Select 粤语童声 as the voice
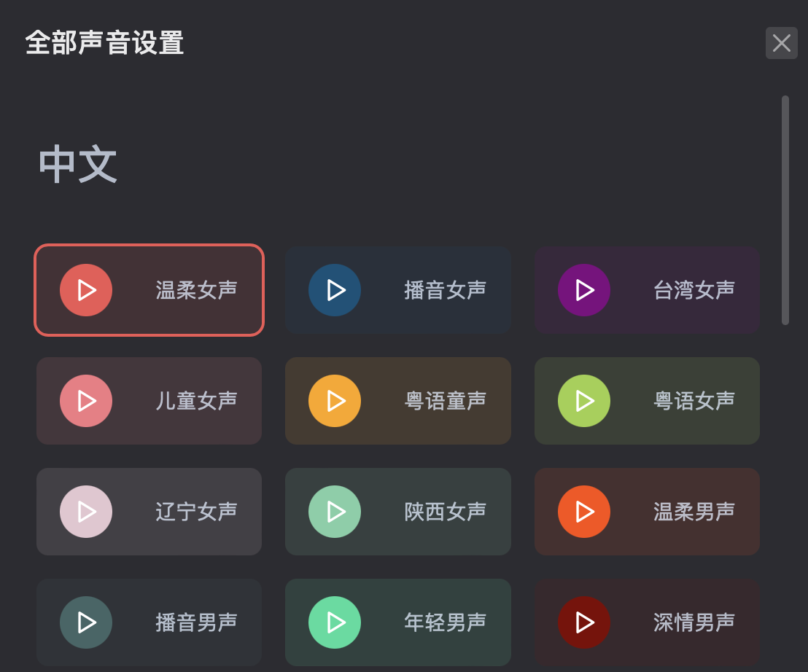 tap(445, 401)
